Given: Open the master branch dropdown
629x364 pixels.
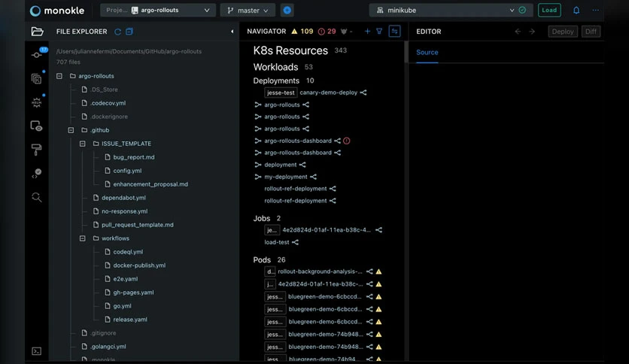Looking at the screenshot, I should click(248, 11).
